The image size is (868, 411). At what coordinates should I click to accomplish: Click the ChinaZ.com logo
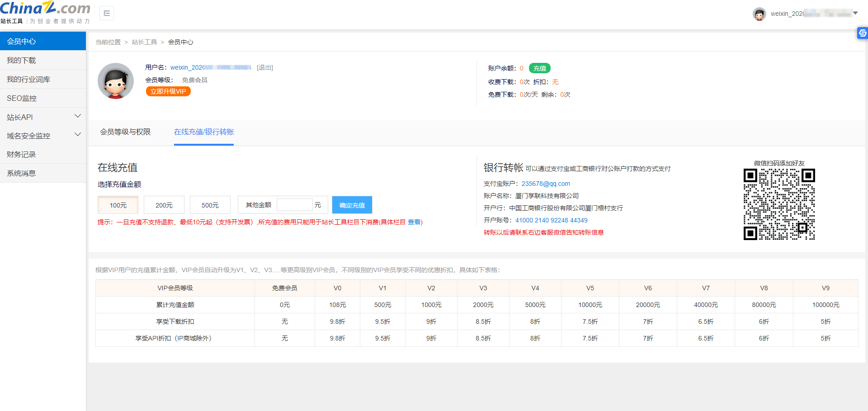pos(45,13)
